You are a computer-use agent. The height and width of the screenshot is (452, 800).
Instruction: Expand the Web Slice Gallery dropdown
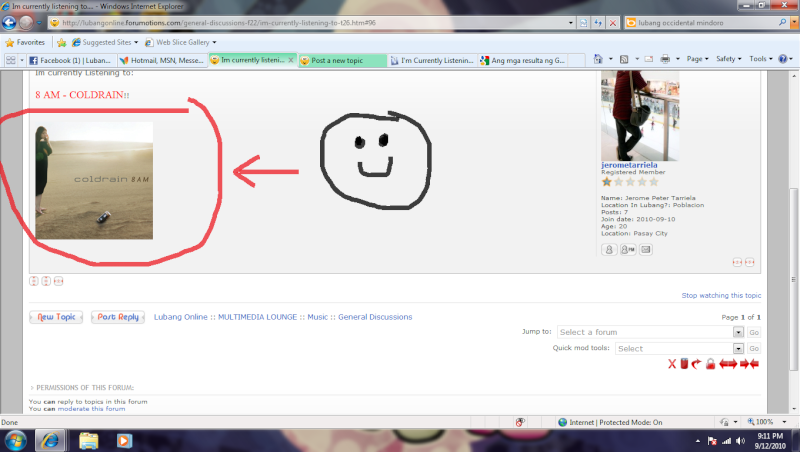coord(214,42)
